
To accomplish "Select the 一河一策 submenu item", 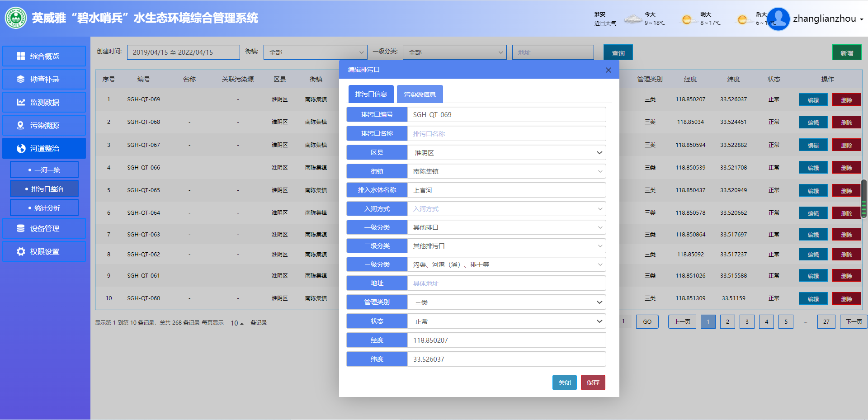I will [44, 170].
